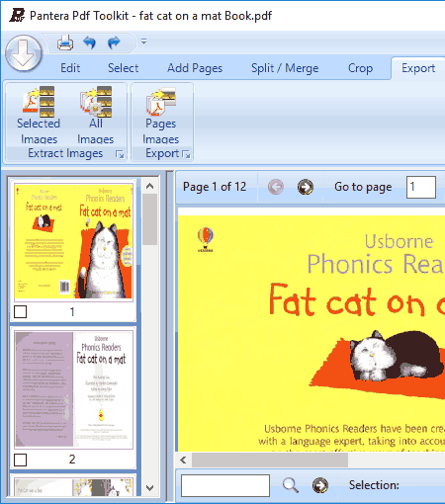445x504 pixels.
Task: Go to next page with right arrow
Action: [x=306, y=187]
